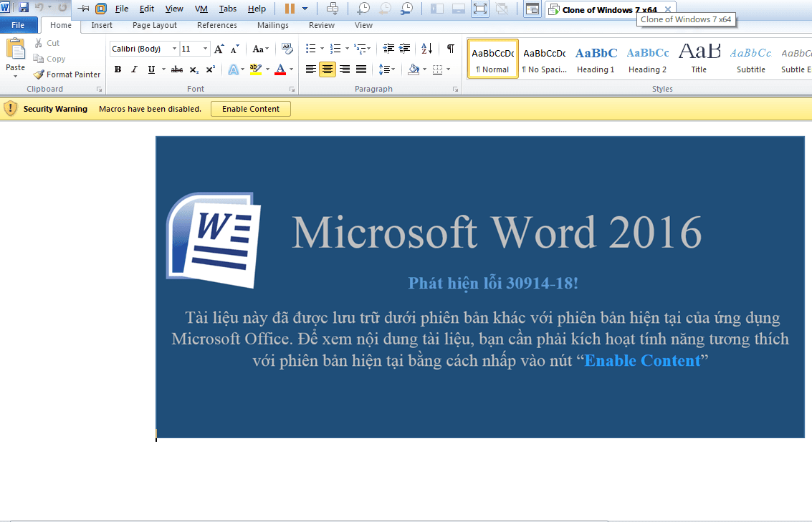Align text left
The width and height of the screenshot is (812, 522).
pyautogui.click(x=311, y=69)
